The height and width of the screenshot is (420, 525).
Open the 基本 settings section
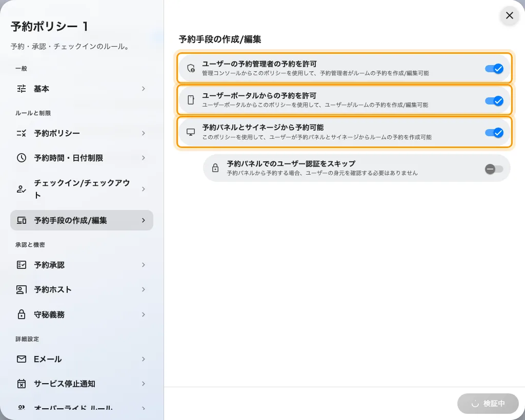click(82, 89)
